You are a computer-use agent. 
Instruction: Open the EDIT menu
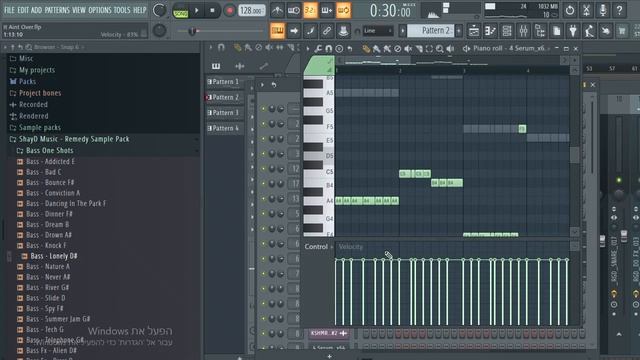point(23,10)
